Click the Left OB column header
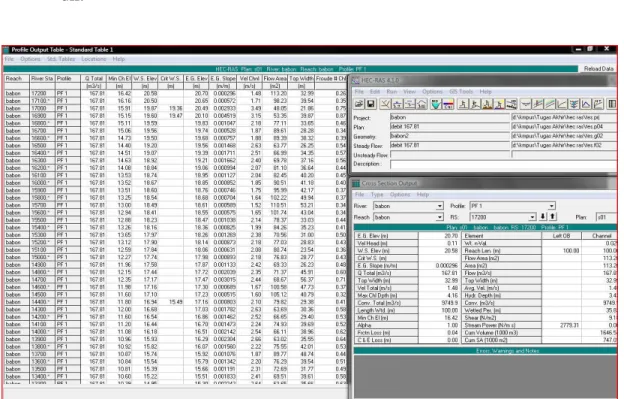Screen dimensions: 624x399 pos(562,236)
